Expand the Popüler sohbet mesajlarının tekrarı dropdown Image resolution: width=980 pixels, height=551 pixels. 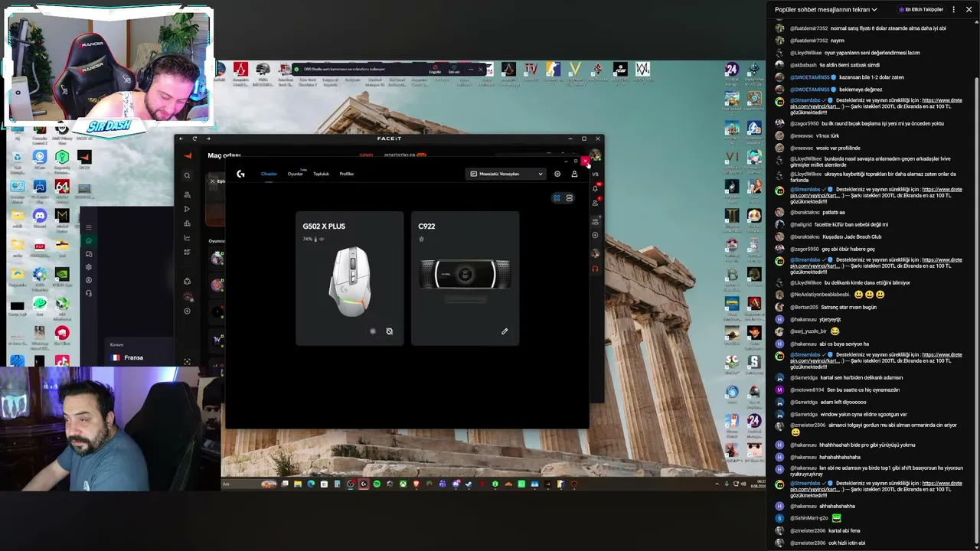(826, 10)
